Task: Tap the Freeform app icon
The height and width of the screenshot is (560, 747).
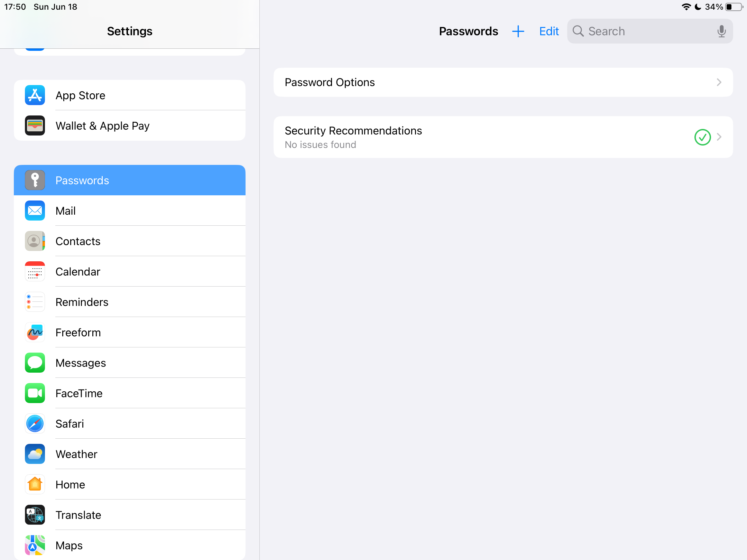Action: (35, 332)
